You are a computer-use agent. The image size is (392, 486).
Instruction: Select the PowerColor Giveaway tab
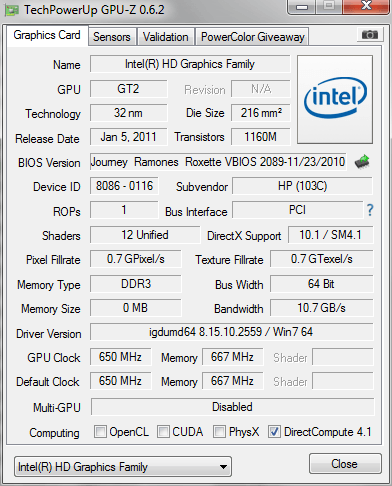pyautogui.click(x=253, y=37)
